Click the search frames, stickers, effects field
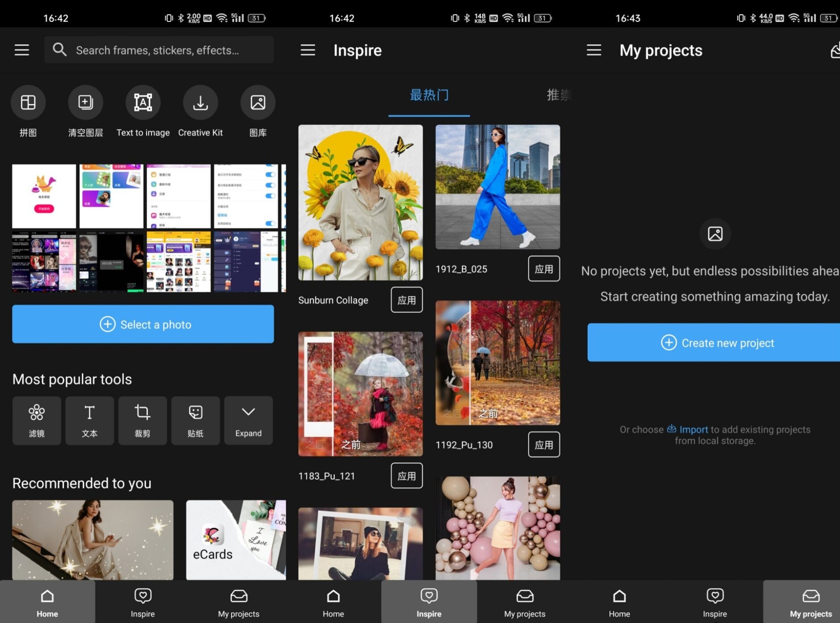 (159, 50)
